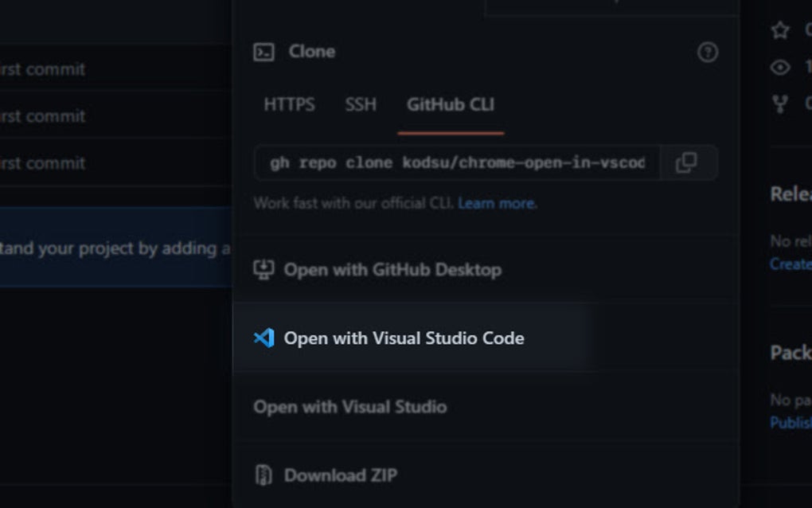Click the gh repo clone command field
The width and height of the screenshot is (812, 508).
(x=457, y=162)
